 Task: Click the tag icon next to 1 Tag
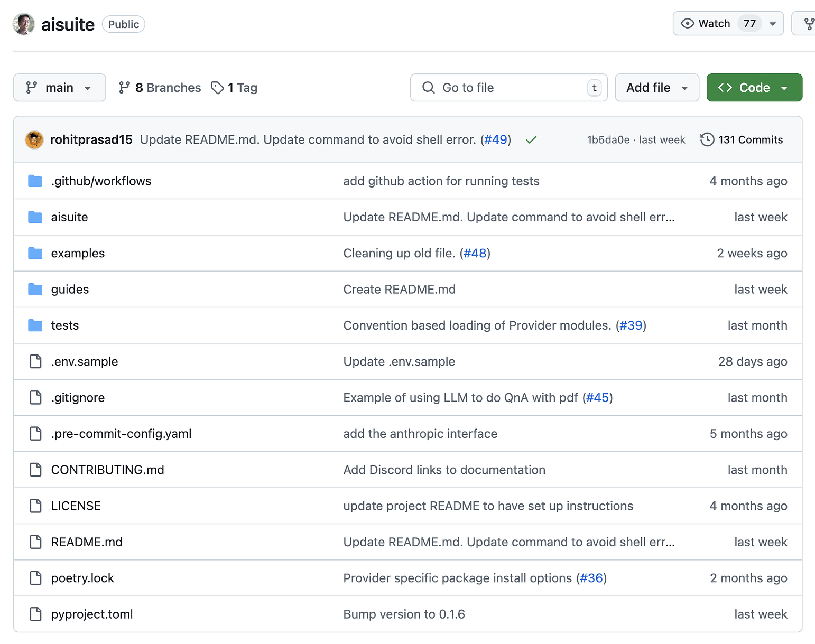click(x=217, y=88)
